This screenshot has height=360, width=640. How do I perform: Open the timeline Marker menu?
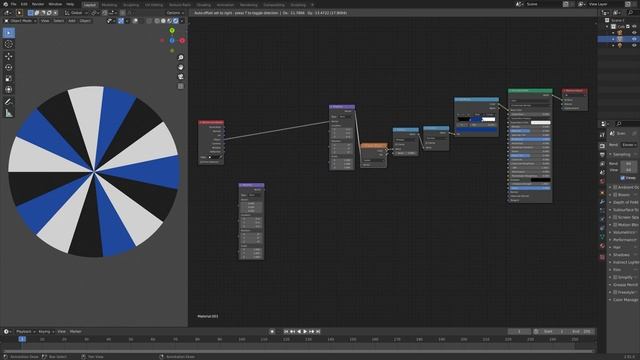(x=76, y=331)
